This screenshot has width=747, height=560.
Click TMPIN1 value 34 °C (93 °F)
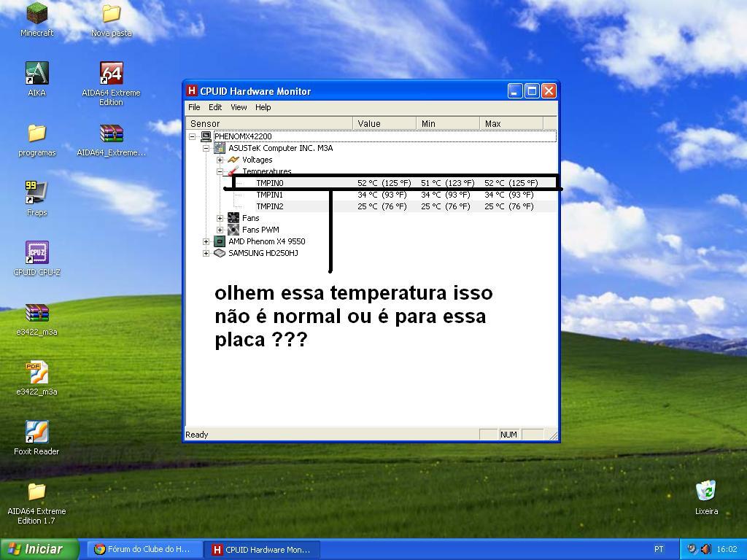tap(382, 195)
